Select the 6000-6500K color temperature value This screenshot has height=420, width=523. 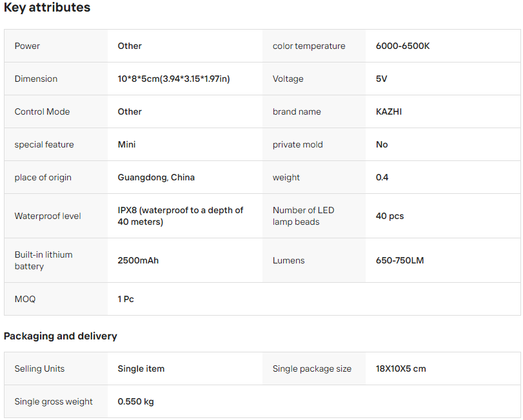tap(402, 46)
